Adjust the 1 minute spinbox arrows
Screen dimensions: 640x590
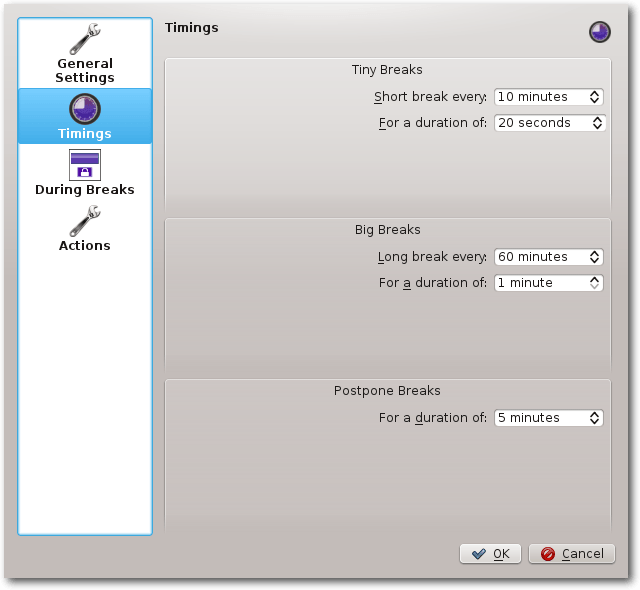(x=594, y=283)
